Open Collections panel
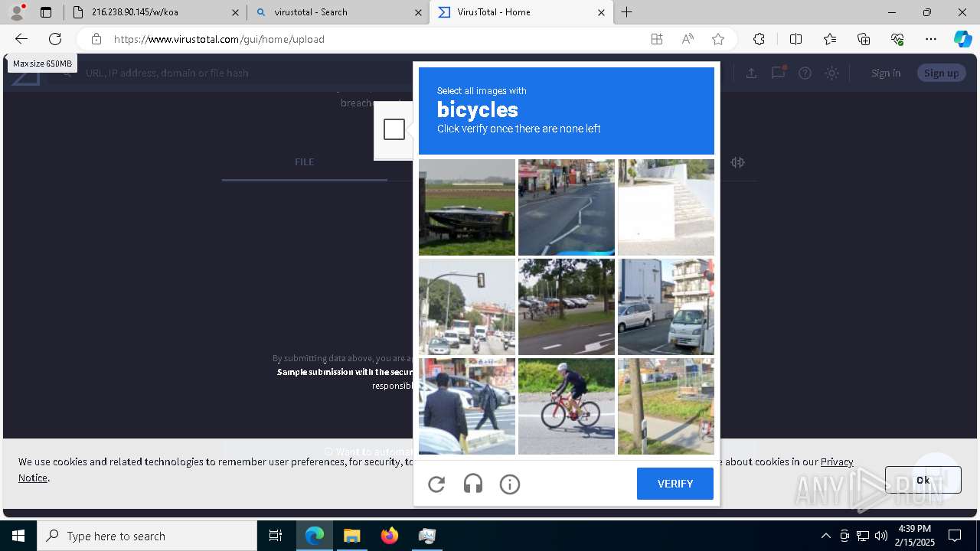Screen dimensions: 980x551 coord(864,39)
